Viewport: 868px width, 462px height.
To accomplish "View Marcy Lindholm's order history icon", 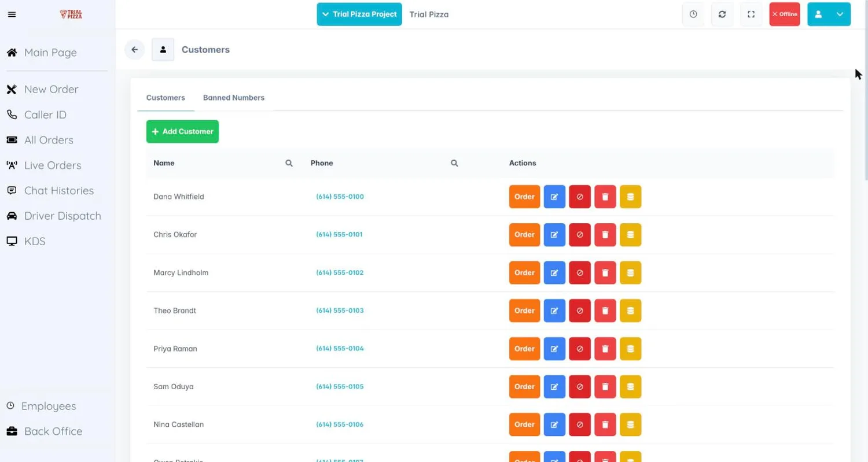I will tap(631, 273).
